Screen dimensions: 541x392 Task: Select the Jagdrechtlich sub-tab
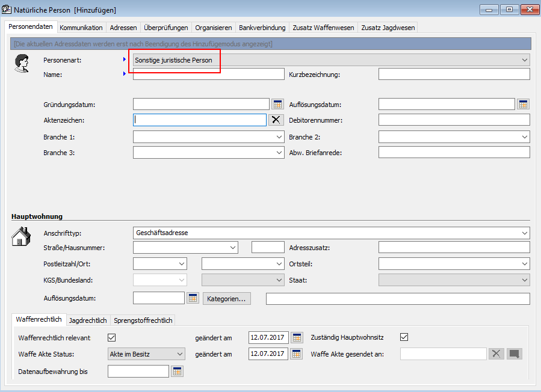[x=88, y=320]
